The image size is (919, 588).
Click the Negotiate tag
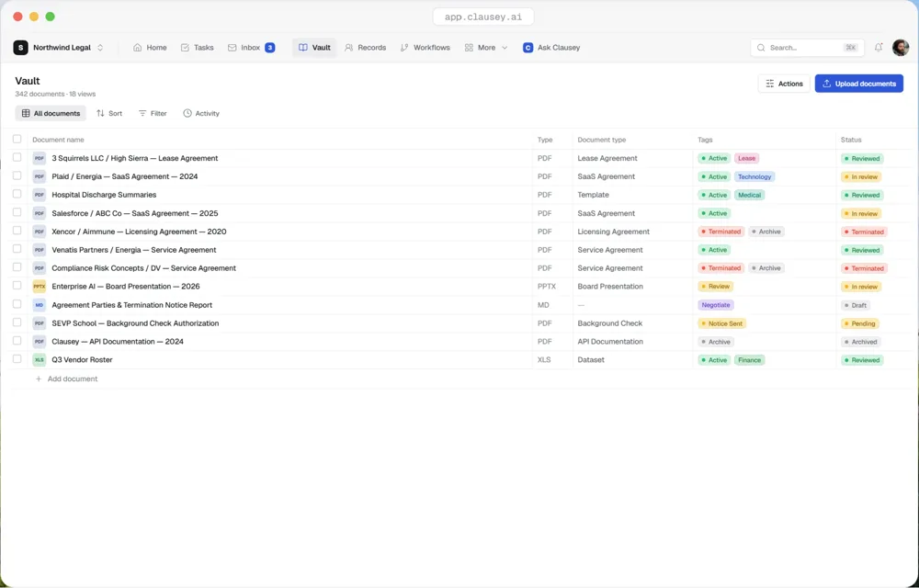[x=716, y=305]
